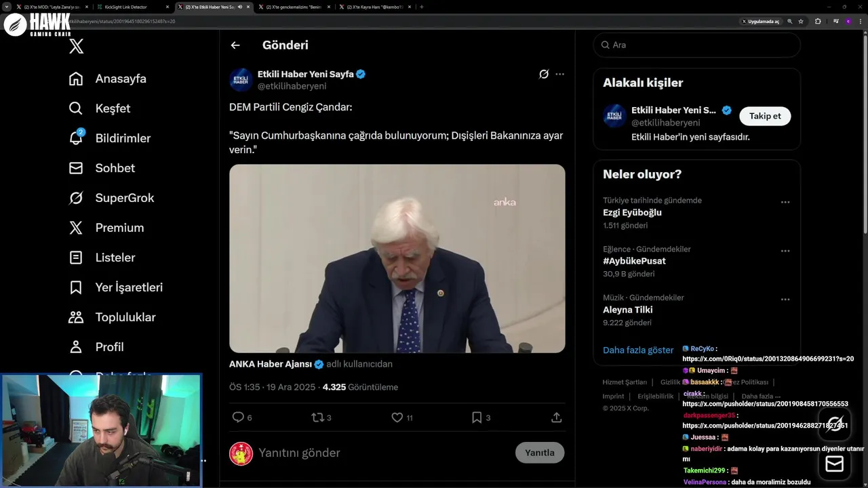The width and height of the screenshot is (868, 488).
Task: Open a new browser tab with plus
Action: (422, 7)
